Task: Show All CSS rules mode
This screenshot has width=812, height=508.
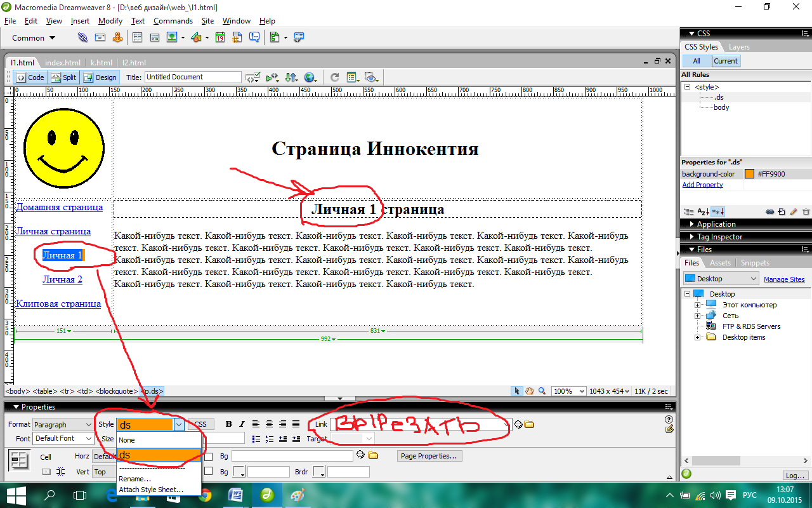Action: coord(697,61)
